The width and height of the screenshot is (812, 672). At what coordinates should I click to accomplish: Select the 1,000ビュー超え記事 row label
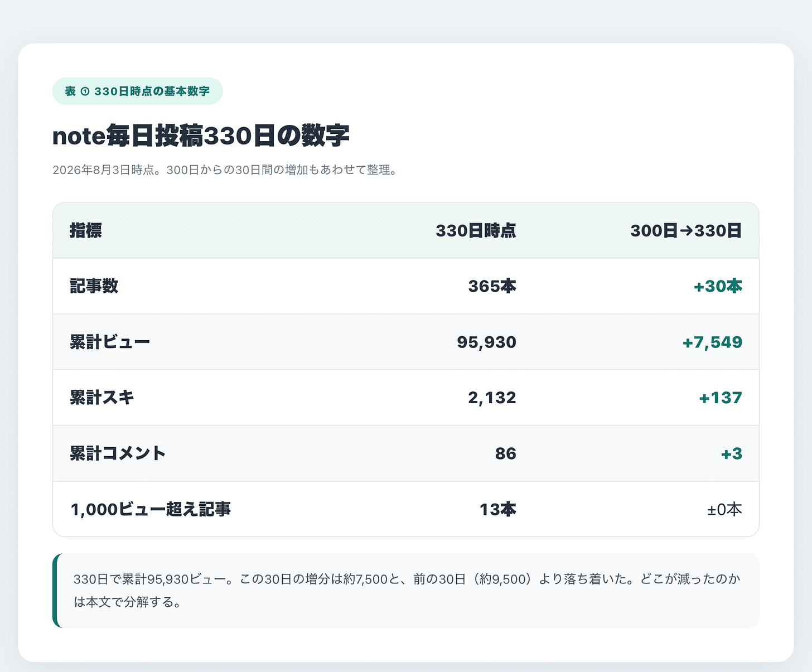pyautogui.click(x=151, y=509)
